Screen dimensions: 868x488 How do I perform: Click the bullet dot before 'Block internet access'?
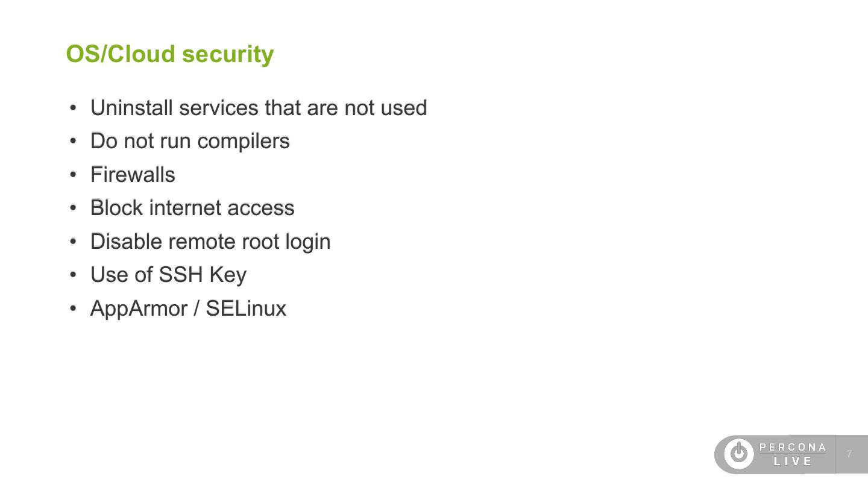coord(74,208)
